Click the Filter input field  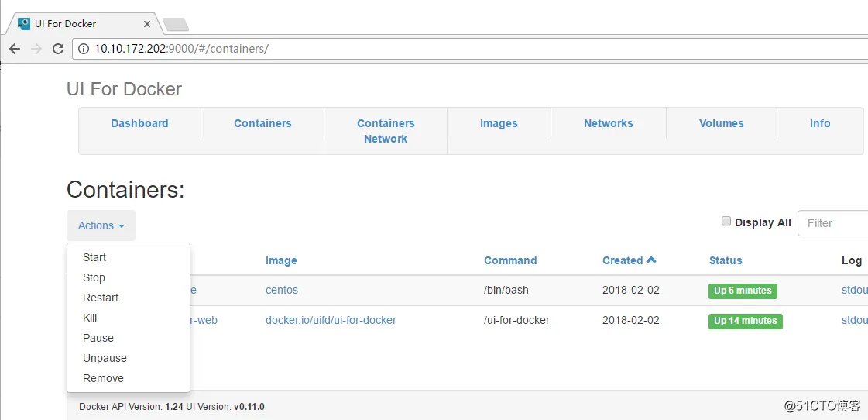[x=832, y=223]
